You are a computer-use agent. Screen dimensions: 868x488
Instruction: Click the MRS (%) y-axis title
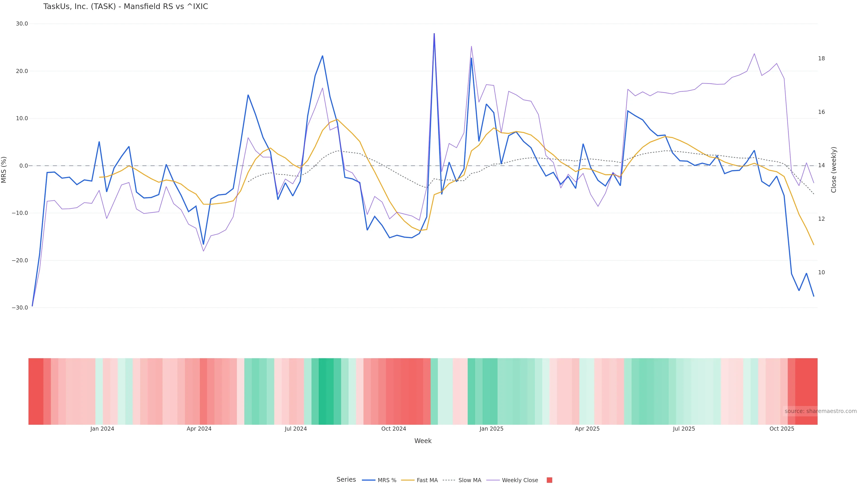tap(4, 170)
